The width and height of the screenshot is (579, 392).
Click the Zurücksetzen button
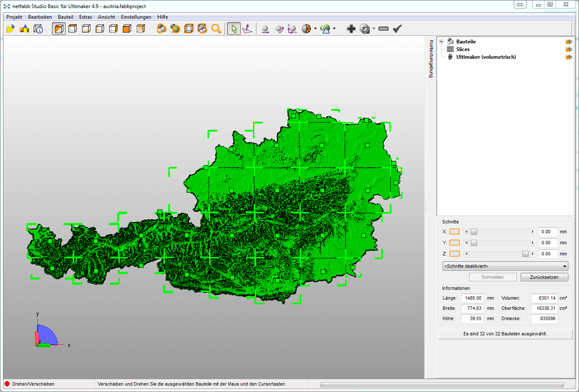(544, 278)
